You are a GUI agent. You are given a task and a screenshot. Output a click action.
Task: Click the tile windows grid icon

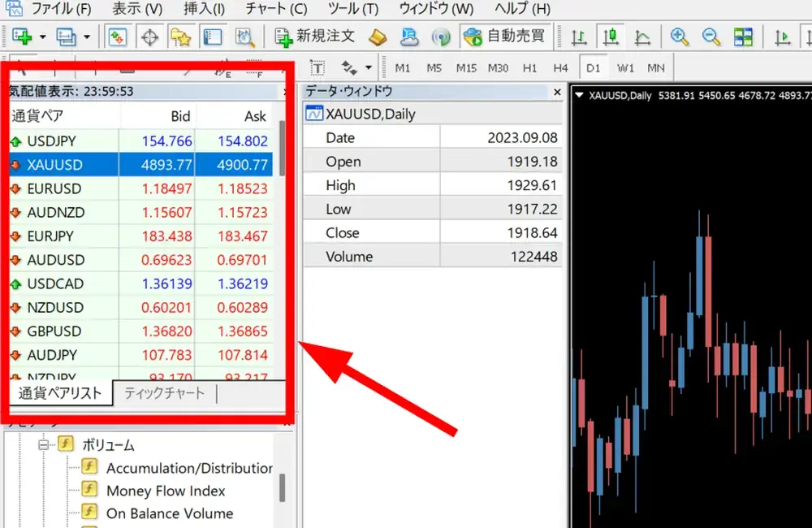[742, 37]
